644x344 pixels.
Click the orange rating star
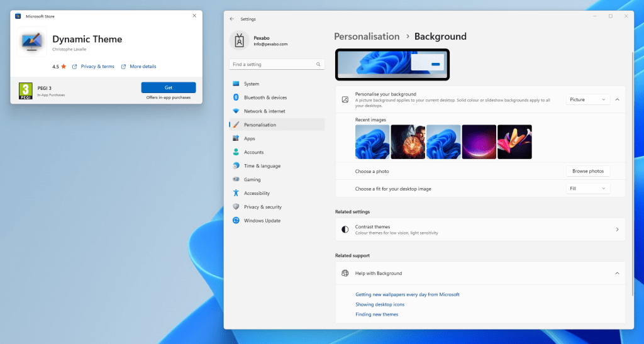pyautogui.click(x=64, y=67)
